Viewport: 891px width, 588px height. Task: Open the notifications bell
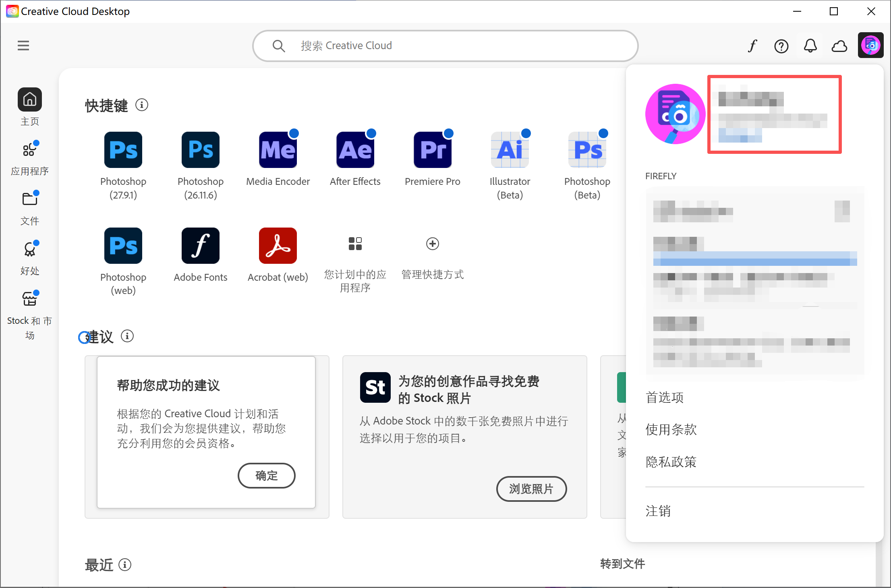pyautogui.click(x=810, y=46)
